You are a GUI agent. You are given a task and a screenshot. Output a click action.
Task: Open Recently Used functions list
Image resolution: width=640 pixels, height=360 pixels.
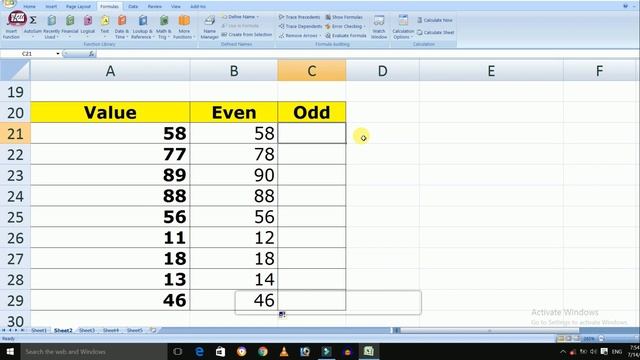pyautogui.click(x=51, y=27)
